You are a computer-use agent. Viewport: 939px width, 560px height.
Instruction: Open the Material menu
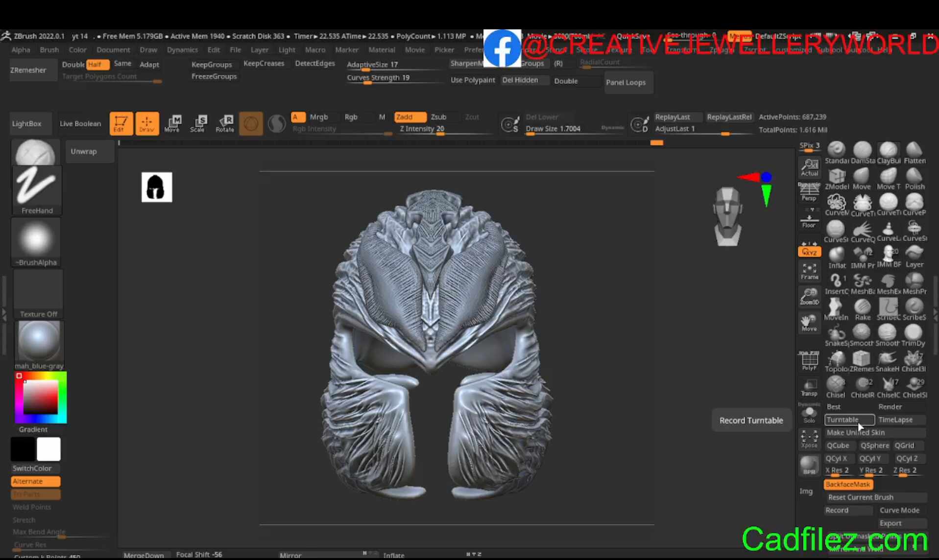pos(382,49)
